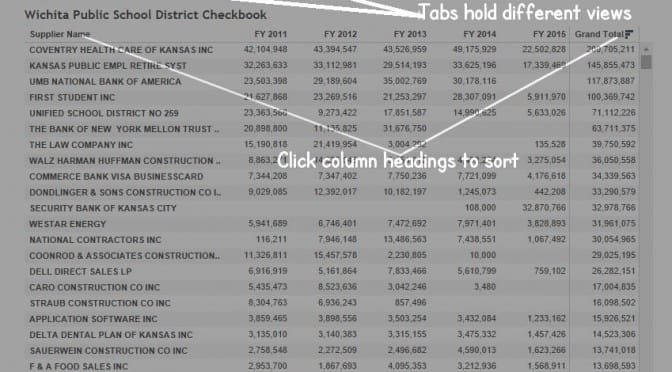
Task: Click FY 2012 value 12,392,017
Action: point(335,192)
